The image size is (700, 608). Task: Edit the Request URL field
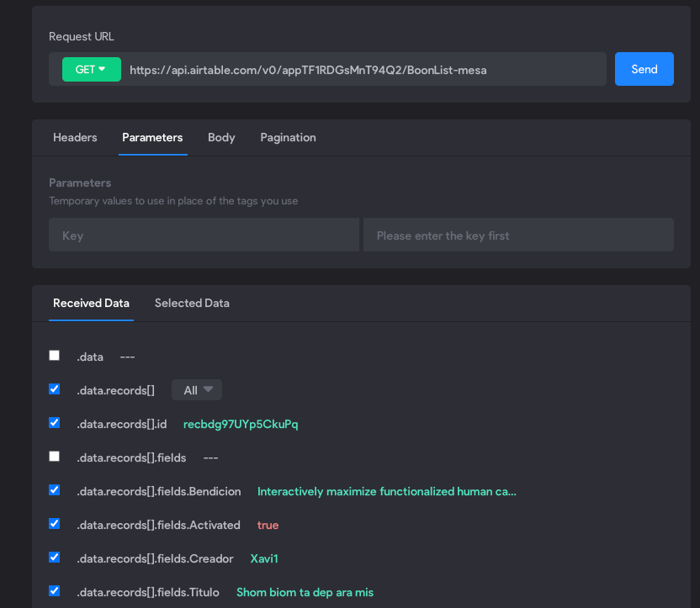[327, 69]
